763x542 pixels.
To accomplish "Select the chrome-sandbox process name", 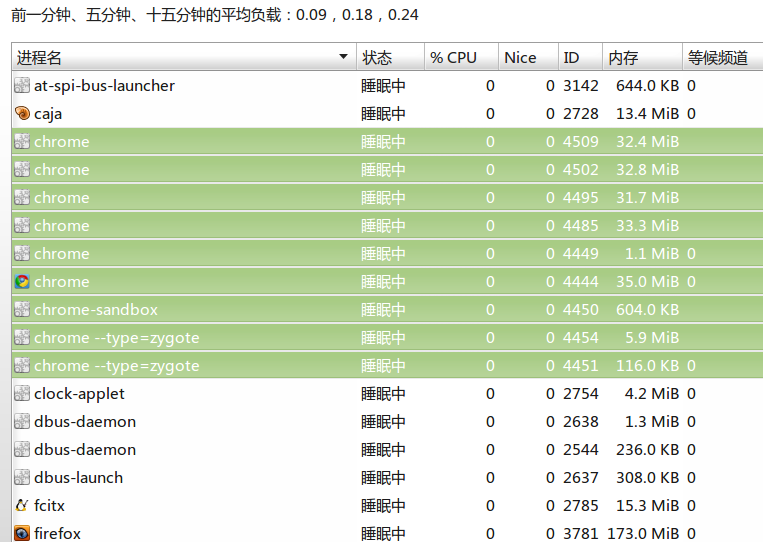I will click(x=96, y=309).
